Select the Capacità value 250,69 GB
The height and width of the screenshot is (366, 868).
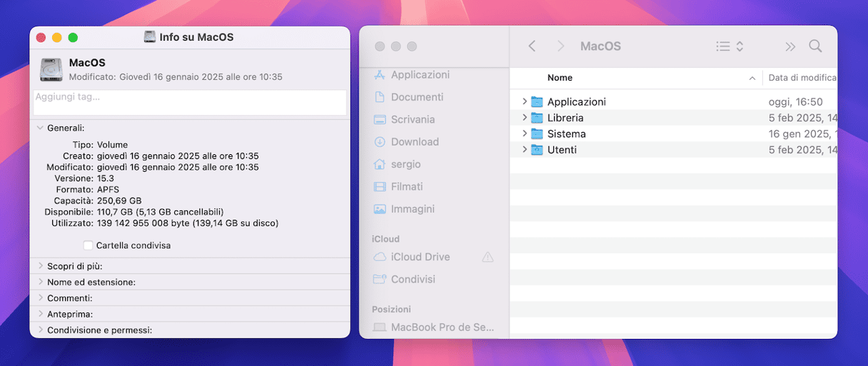pyautogui.click(x=119, y=201)
